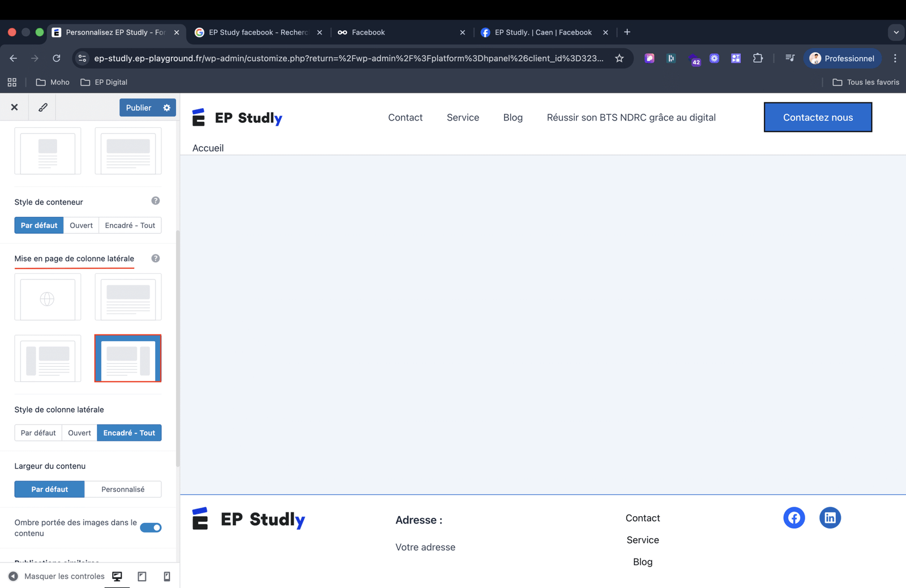Switch preview to desktop device icon

click(x=117, y=576)
